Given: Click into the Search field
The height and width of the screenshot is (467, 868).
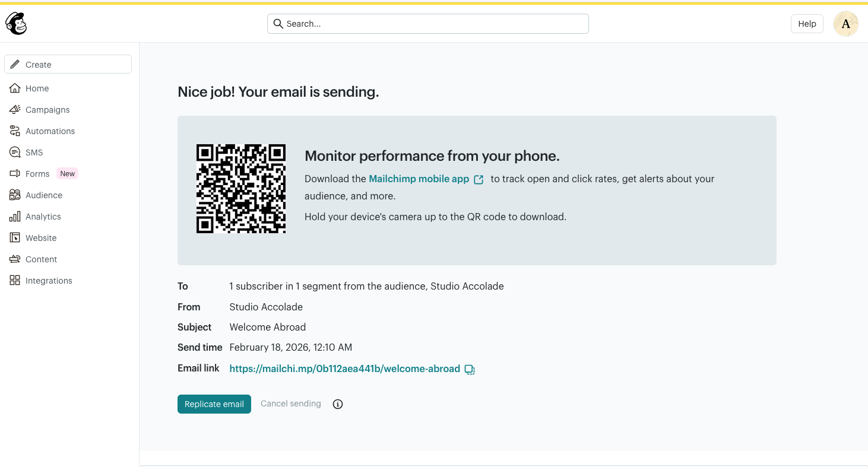Looking at the screenshot, I should 427,24.
